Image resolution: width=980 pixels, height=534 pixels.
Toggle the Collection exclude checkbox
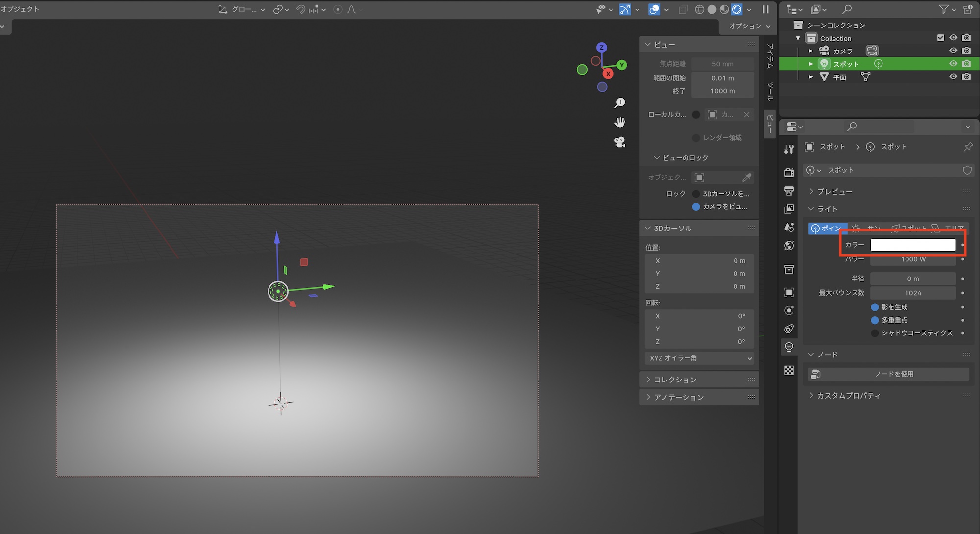tap(940, 38)
